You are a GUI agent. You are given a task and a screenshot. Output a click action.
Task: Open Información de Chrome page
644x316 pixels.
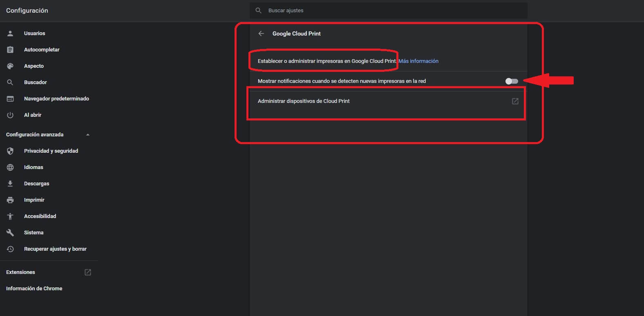34,289
